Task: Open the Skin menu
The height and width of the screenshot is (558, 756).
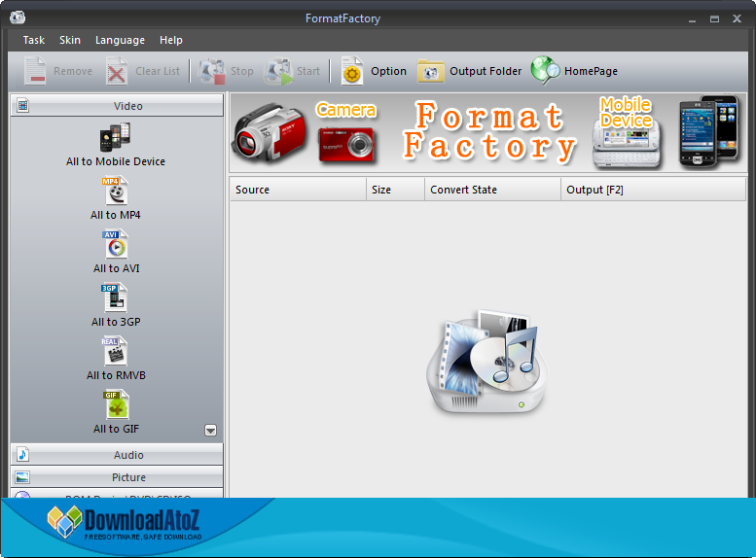Action: point(70,40)
